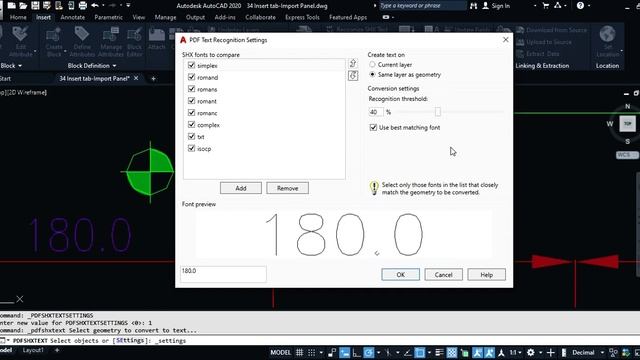This screenshot has height=360, width=640.
Task: Open the undo history dropdown arrow
Action: (x=103, y=6)
